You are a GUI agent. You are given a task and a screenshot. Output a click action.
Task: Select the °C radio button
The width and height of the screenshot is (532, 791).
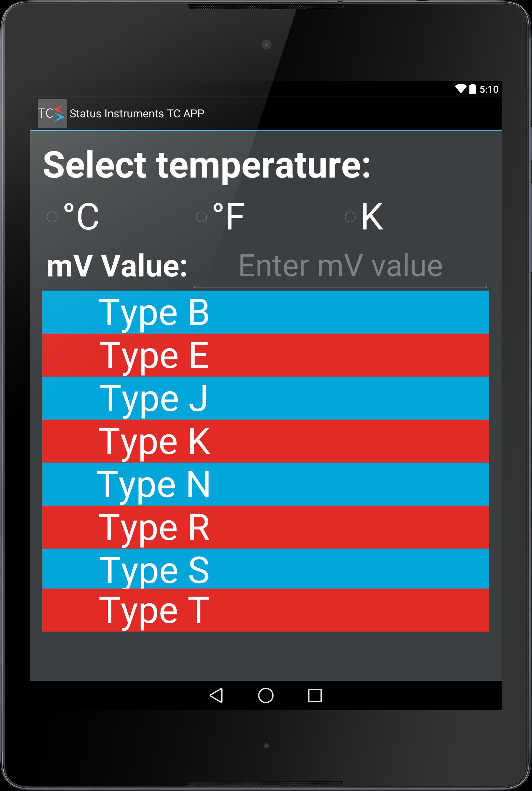[52, 217]
